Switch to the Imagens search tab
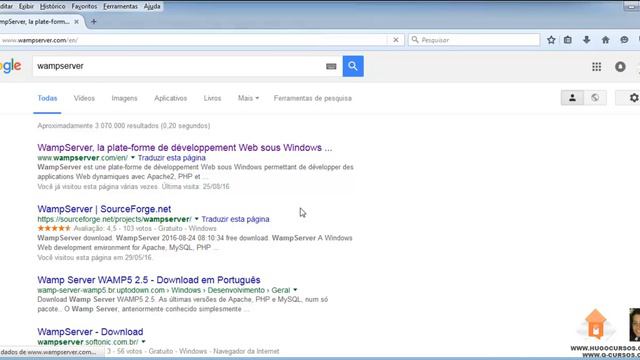640x360 pixels. [124, 98]
